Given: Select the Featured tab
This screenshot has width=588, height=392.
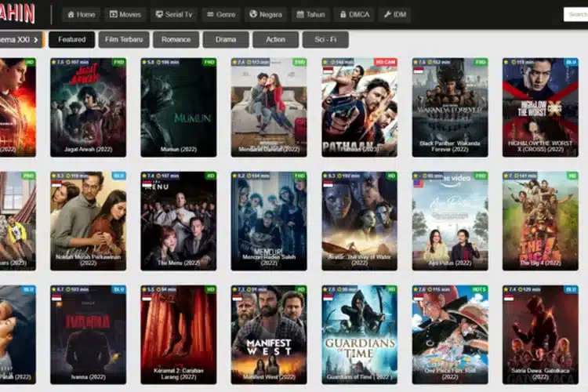Looking at the screenshot, I should pyautogui.click(x=71, y=39).
